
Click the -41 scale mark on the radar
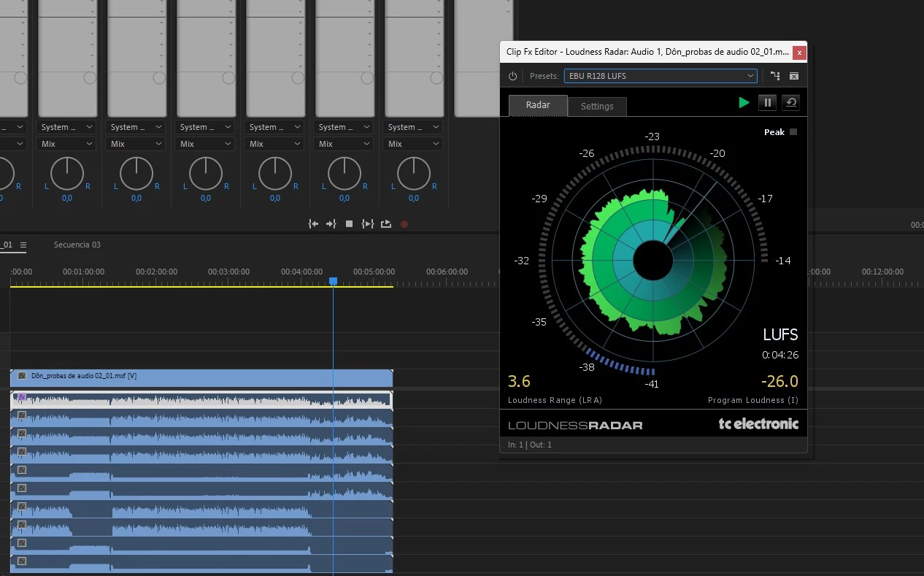pos(652,384)
